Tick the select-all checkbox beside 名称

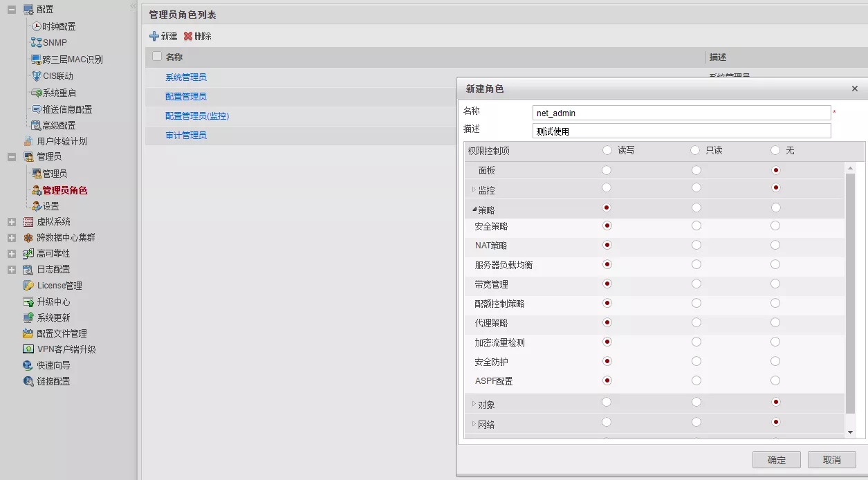click(x=157, y=57)
